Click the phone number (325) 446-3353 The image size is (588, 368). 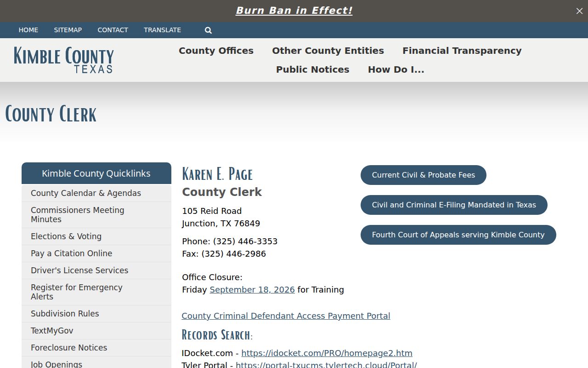click(245, 241)
